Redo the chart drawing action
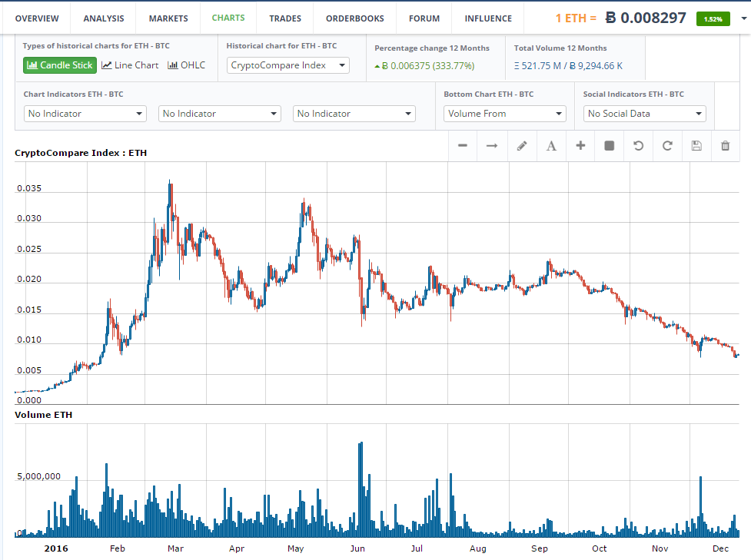Screen dimensions: 751x560 (x=667, y=146)
